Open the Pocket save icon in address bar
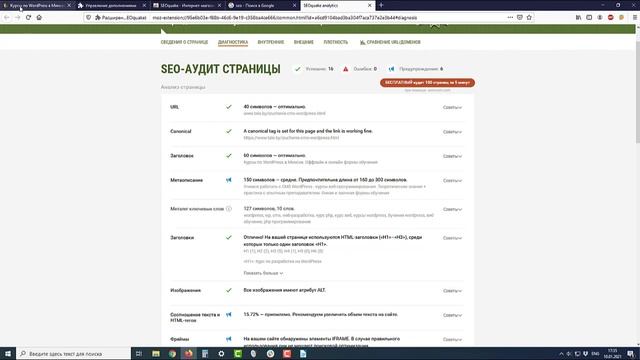The height and width of the screenshot is (360, 640). click(x=520, y=18)
